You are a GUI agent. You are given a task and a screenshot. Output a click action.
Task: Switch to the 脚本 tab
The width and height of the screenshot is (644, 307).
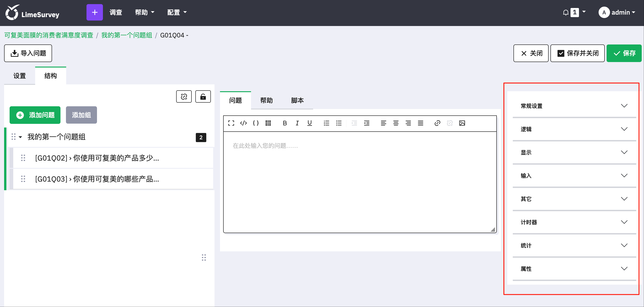[297, 100]
